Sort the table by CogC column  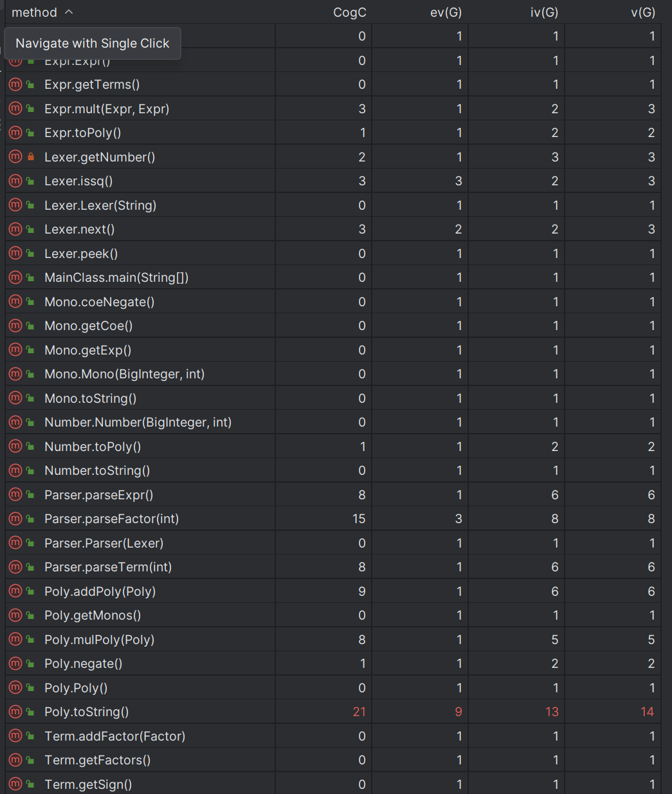349,12
